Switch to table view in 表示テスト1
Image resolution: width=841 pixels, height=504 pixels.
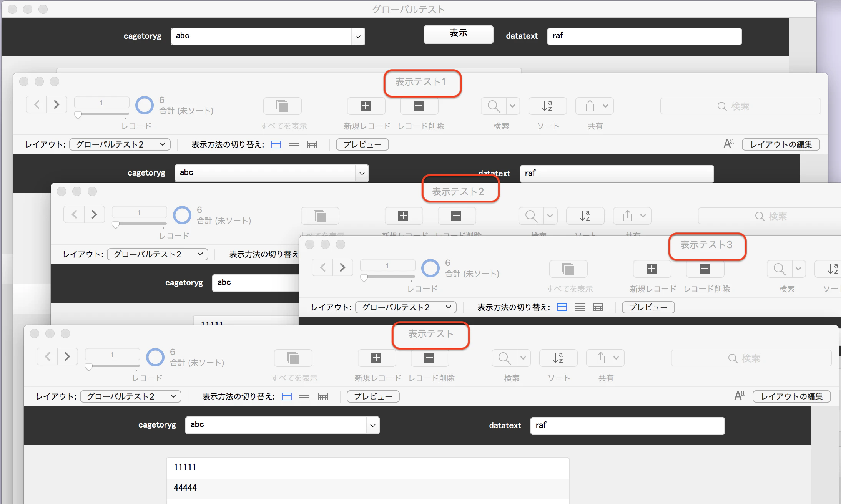pyautogui.click(x=312, y=144)
